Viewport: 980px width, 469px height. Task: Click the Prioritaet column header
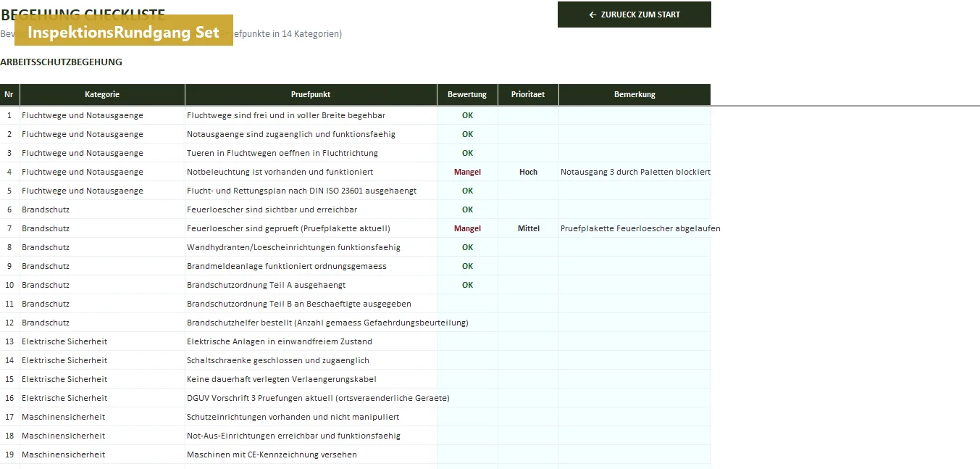pyautogui.click(x=528, y=94)
